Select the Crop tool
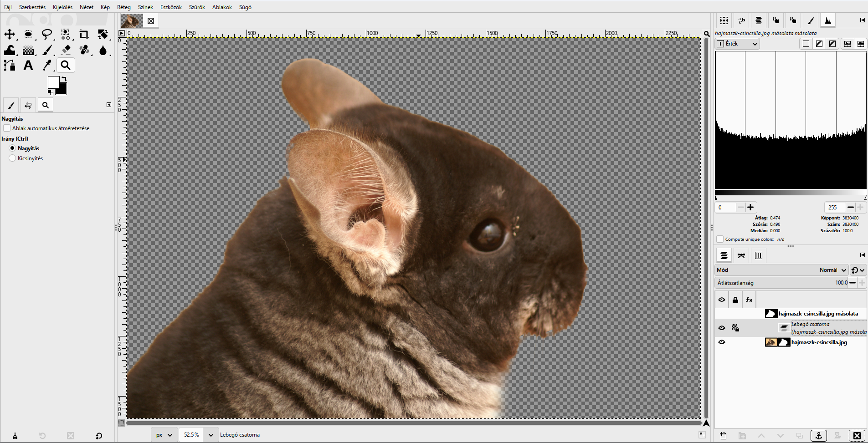The width and height of the screenshot is (868, 443). 84,34
